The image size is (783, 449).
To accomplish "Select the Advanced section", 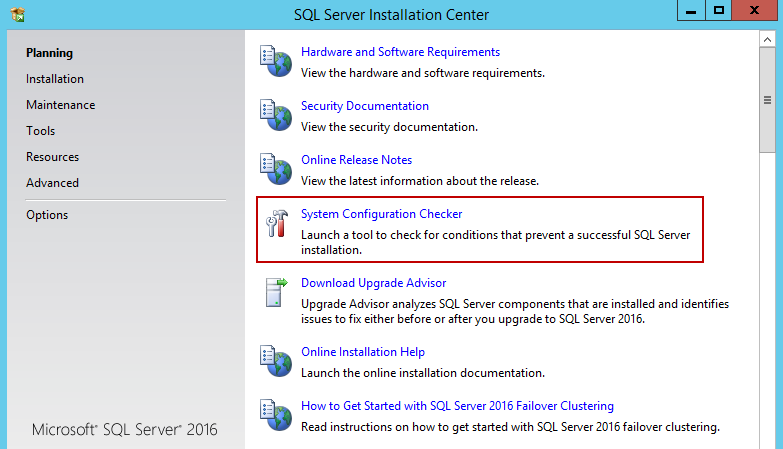I will [x=52, y=183].
